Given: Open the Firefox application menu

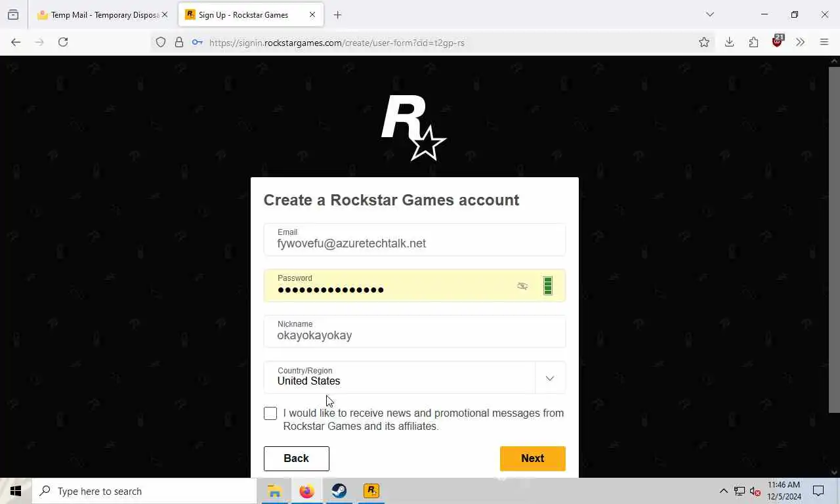Looking at the screenshot, I should [824, 42].
